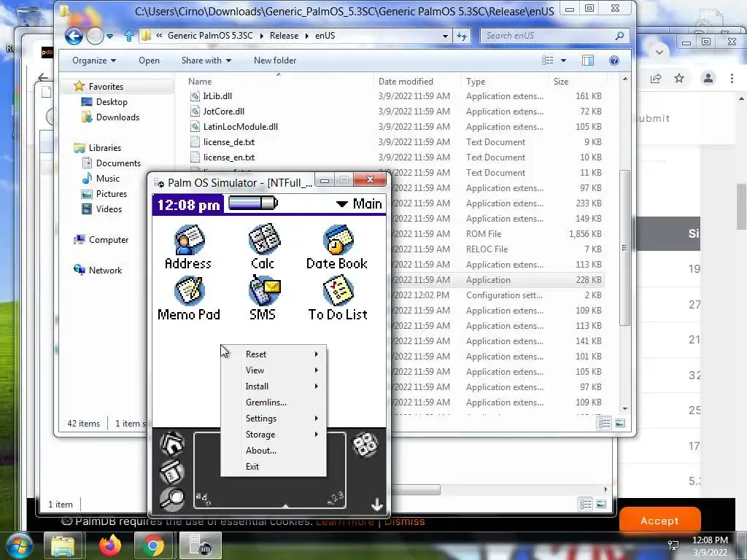Click Open in Explorer toolbar
This screenshot has height=560, width=747.
click(x=149, y=61)
